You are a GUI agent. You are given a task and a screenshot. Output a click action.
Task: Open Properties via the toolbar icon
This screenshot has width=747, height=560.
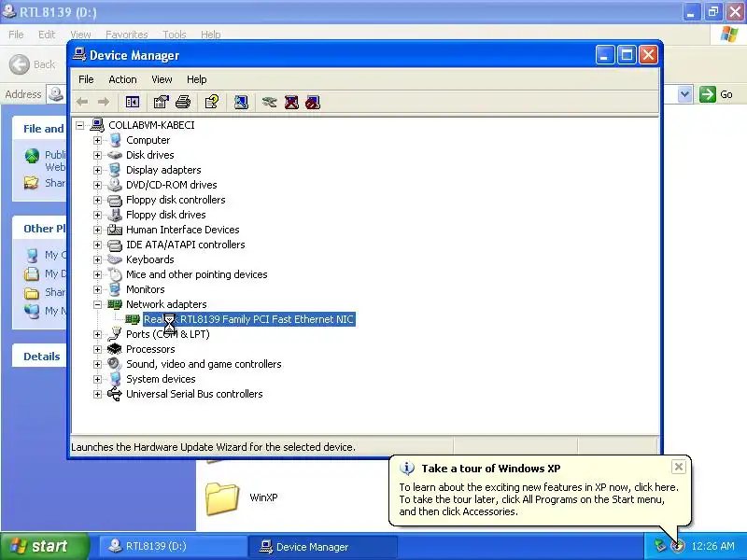[161, 102]
